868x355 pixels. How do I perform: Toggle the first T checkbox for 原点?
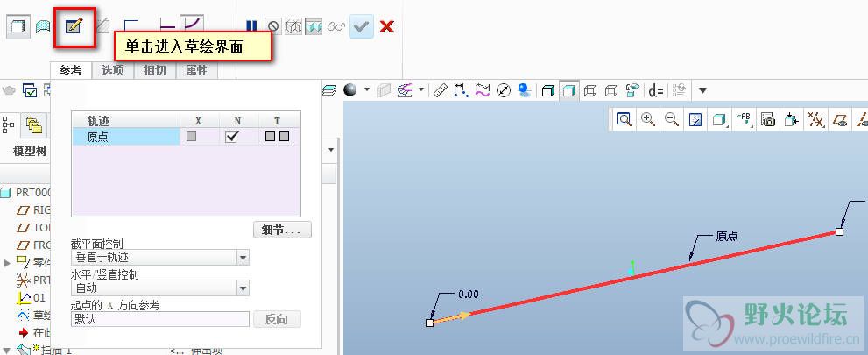click(270, 136)
